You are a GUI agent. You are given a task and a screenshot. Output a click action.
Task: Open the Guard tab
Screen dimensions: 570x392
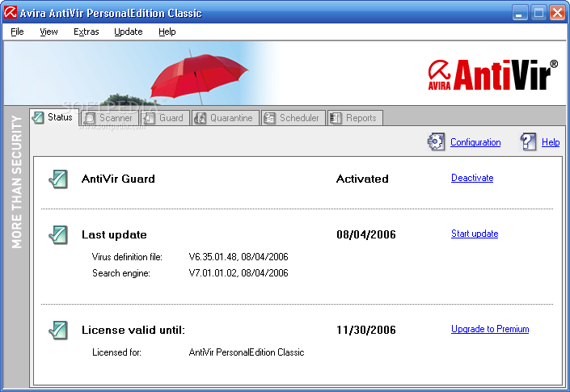coord(163,118)
